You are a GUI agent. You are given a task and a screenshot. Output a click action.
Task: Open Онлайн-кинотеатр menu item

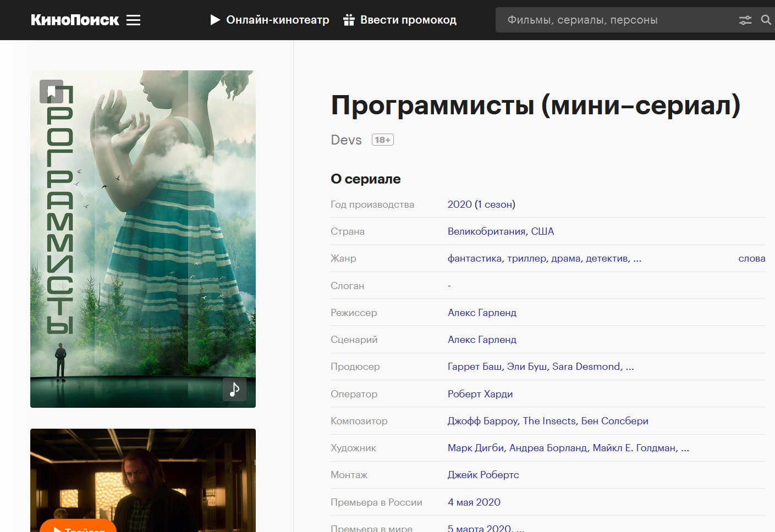coord(277,20)
